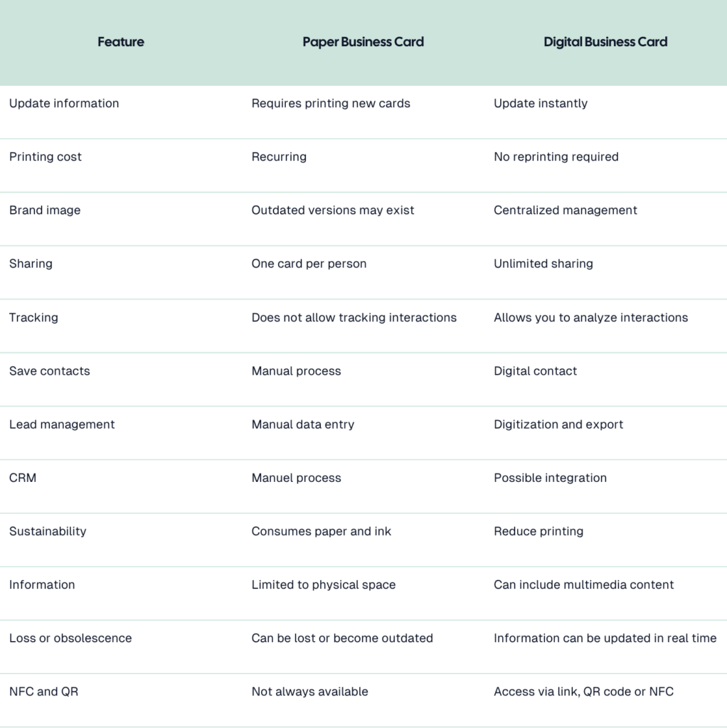Select 'Allows you to analyze interactions' cell
Image resolution: width=727 pixels, height=728 pixels.
click(591, 318)
